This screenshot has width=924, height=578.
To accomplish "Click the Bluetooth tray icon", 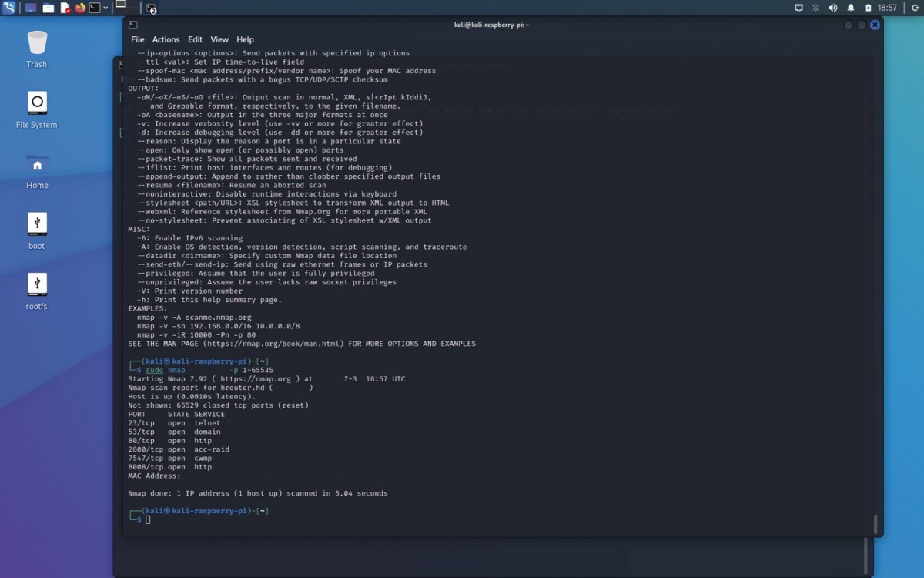I will click(x=815, y=8).
